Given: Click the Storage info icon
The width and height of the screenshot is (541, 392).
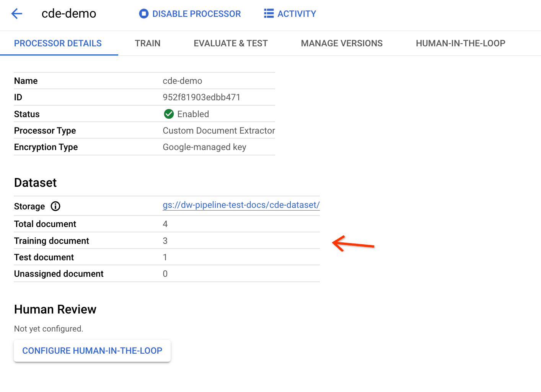Looking at the screenshot, I should (55, 206).
